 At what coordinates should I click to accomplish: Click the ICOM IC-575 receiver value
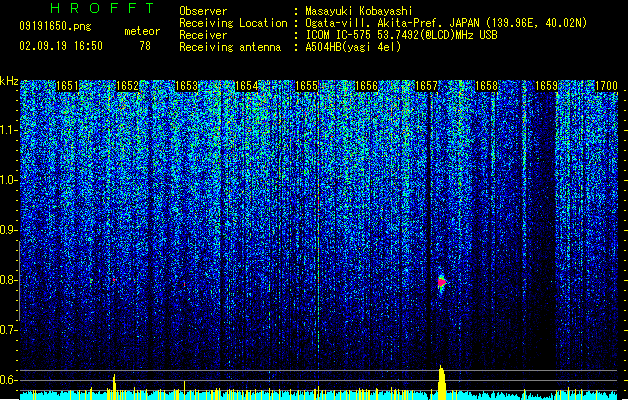401,35
